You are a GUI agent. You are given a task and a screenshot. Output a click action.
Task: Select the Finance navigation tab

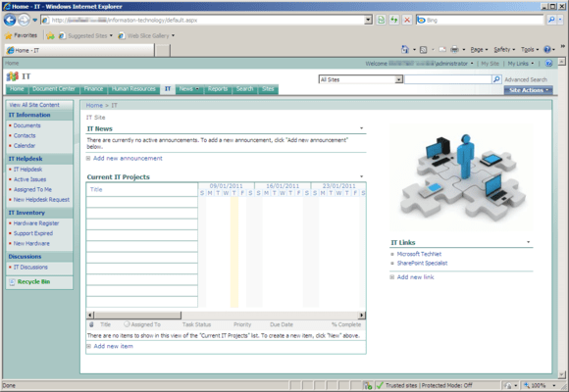tap(93, 89)
